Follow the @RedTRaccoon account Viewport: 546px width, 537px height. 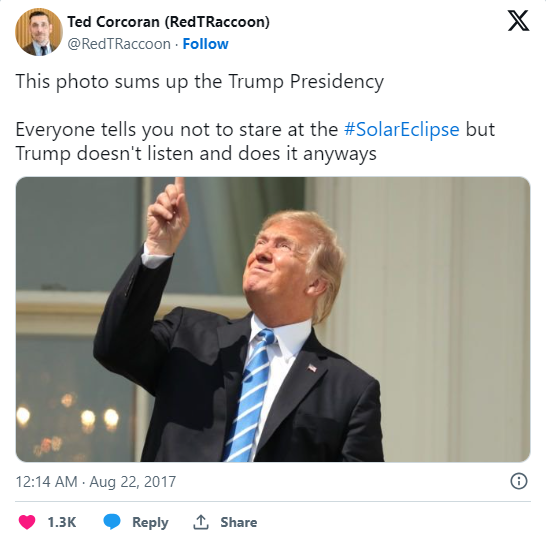[x=205, y=44]
